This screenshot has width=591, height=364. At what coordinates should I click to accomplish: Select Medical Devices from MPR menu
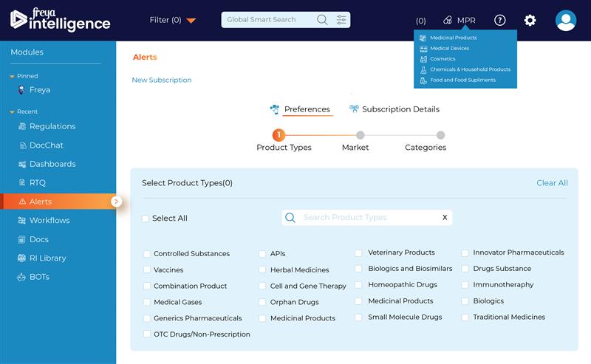pyautogui.click(x=450, y=48)
